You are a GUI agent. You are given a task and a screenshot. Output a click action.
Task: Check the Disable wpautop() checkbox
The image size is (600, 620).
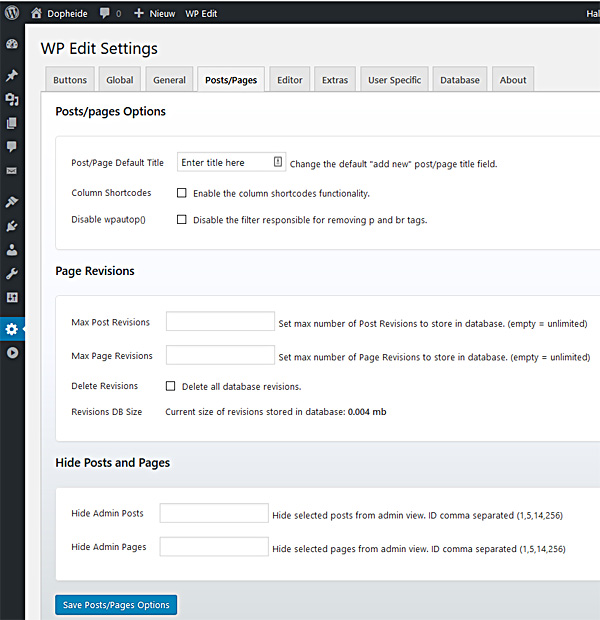[182, 219]
